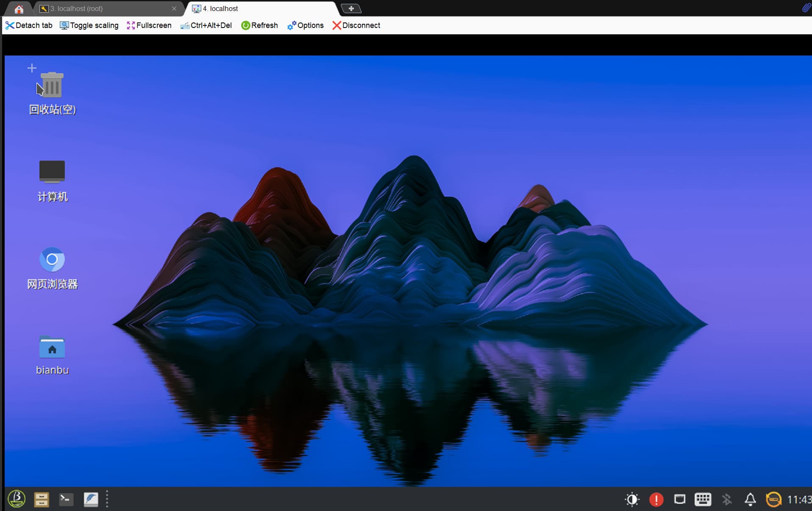Open the 计算机 computer desktop icon

52,172
